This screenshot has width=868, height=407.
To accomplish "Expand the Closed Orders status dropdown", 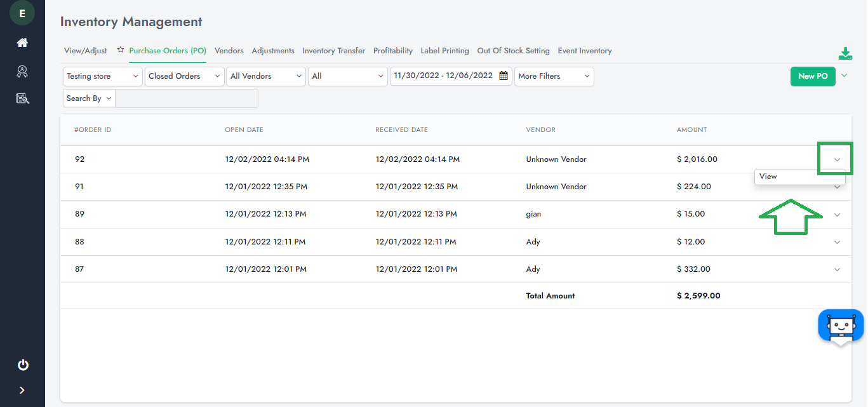I will coord(184,76).
